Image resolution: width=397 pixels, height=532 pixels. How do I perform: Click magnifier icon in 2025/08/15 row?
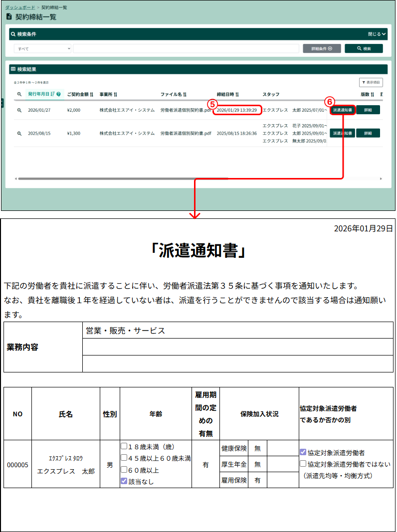click(x=19, y=133)
